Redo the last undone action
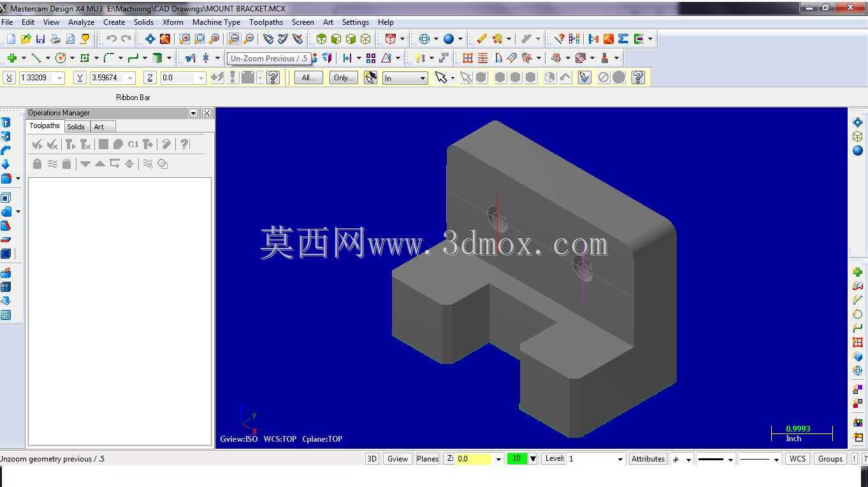The width and height of the screenshot is (868, 487). (x=126, y=39)
